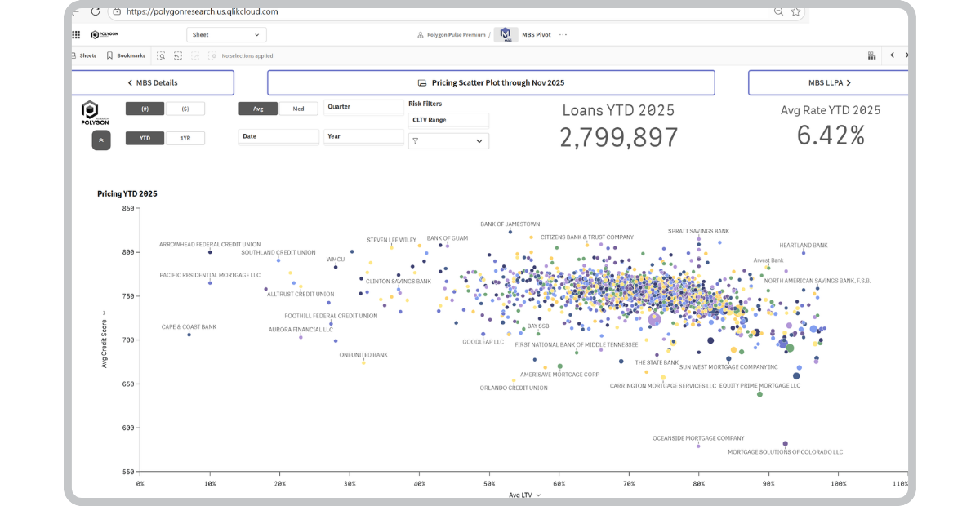Open the Sheet dropdown

[x=226, y=34]
